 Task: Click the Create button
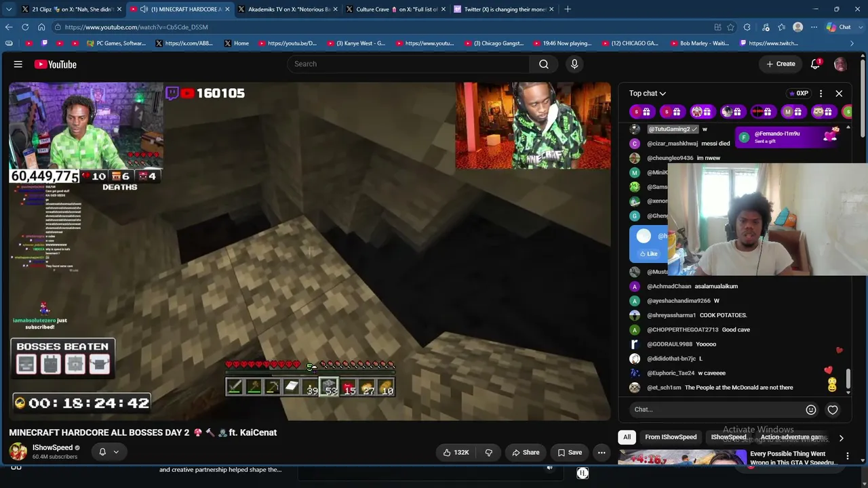[781, 64]
